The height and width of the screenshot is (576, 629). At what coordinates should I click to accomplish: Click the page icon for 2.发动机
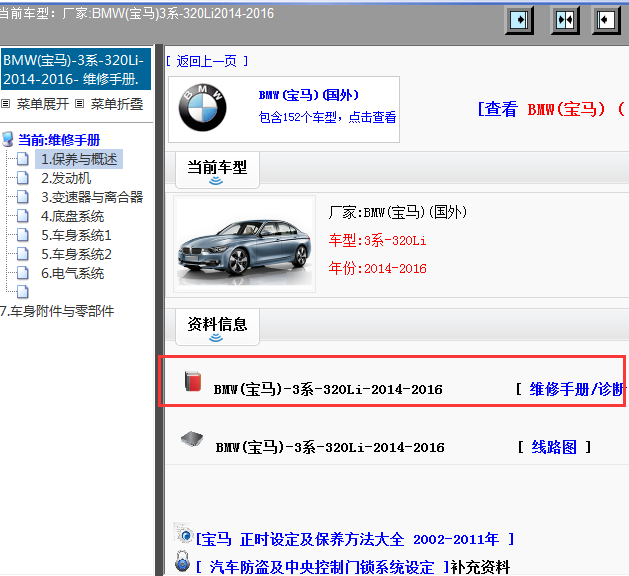(23, 178)
